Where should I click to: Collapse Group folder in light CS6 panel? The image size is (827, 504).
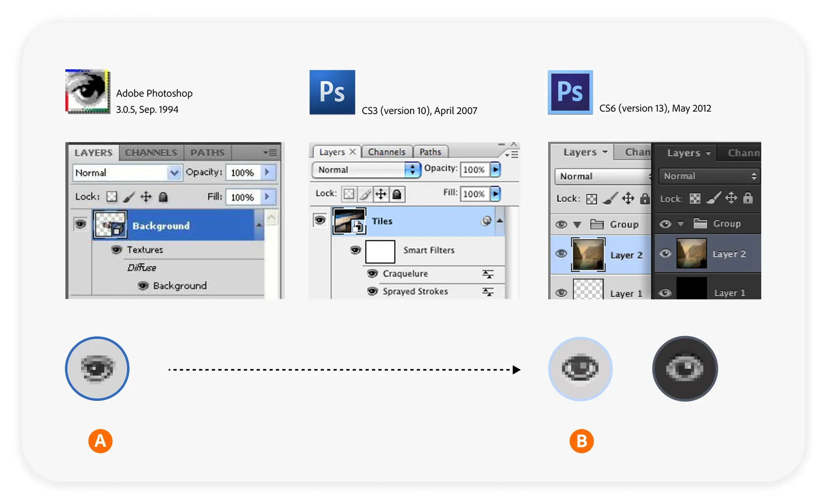pos(577,225)
